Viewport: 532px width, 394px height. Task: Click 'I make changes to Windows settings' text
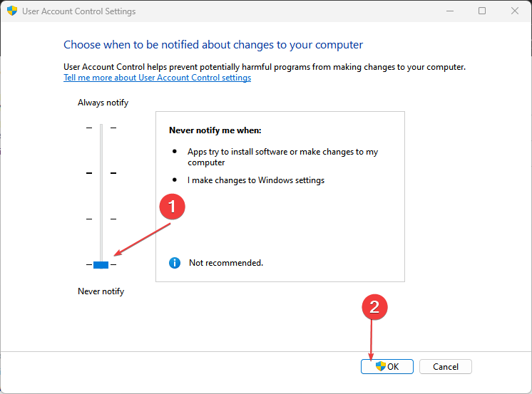click(256, 180)
